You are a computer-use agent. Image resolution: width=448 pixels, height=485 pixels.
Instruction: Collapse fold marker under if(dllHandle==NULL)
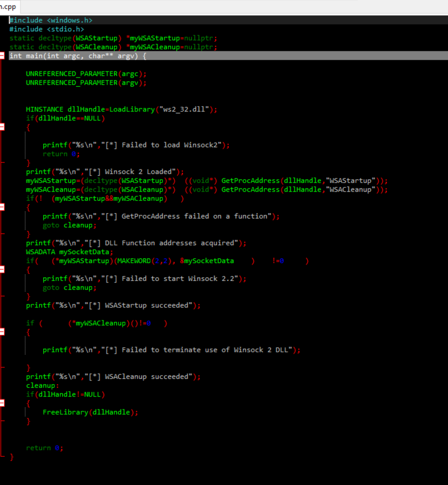coord(2,127)
